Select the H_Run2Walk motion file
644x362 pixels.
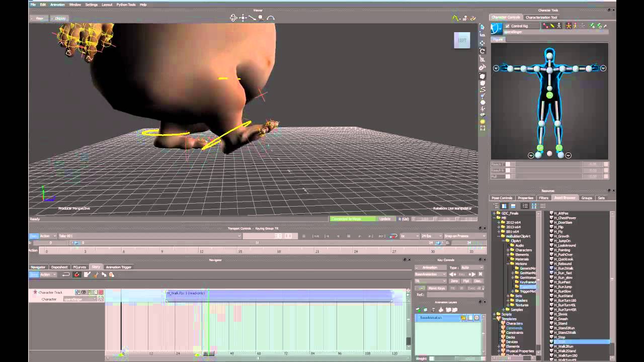click(563, 268)
